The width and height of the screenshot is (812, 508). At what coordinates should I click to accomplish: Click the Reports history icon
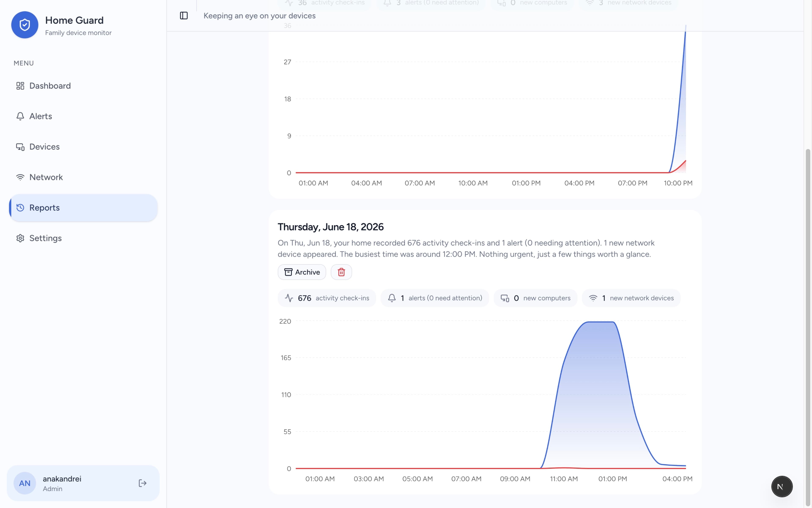point(20,208)
